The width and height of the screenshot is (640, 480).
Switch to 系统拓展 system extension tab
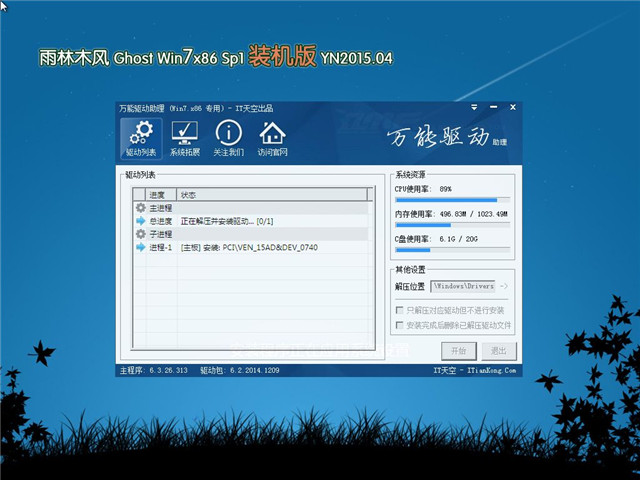click(185, 139)
